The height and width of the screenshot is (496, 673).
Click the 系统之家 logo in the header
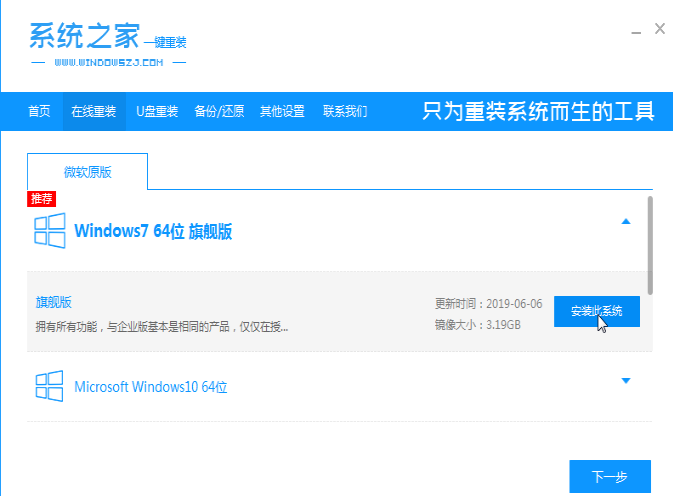click(108, 44)
